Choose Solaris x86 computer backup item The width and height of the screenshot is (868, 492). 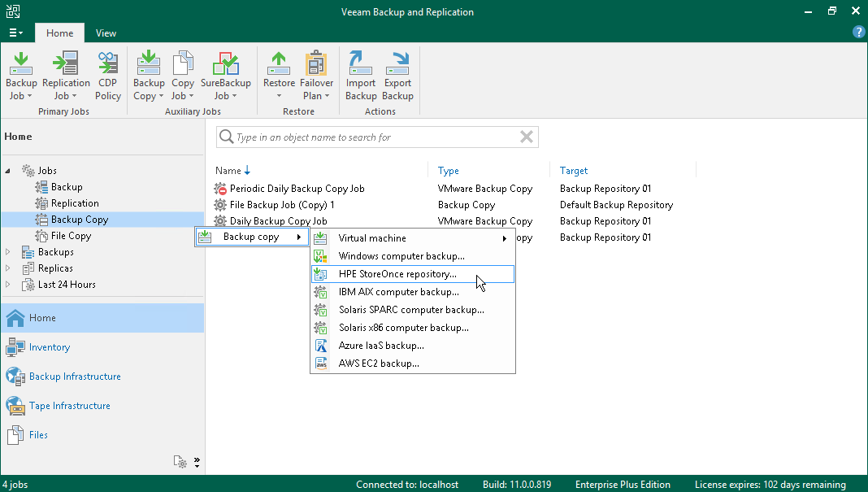coord(413,328)
